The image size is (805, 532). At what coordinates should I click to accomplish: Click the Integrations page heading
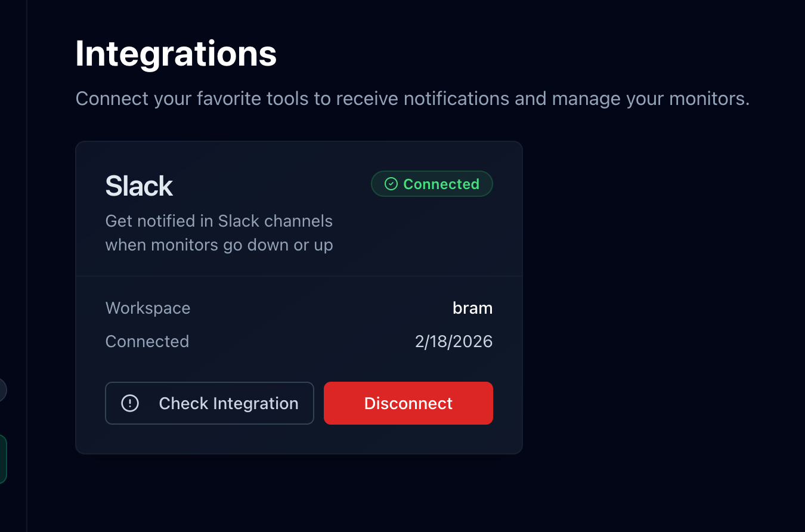tap(176, 54)
